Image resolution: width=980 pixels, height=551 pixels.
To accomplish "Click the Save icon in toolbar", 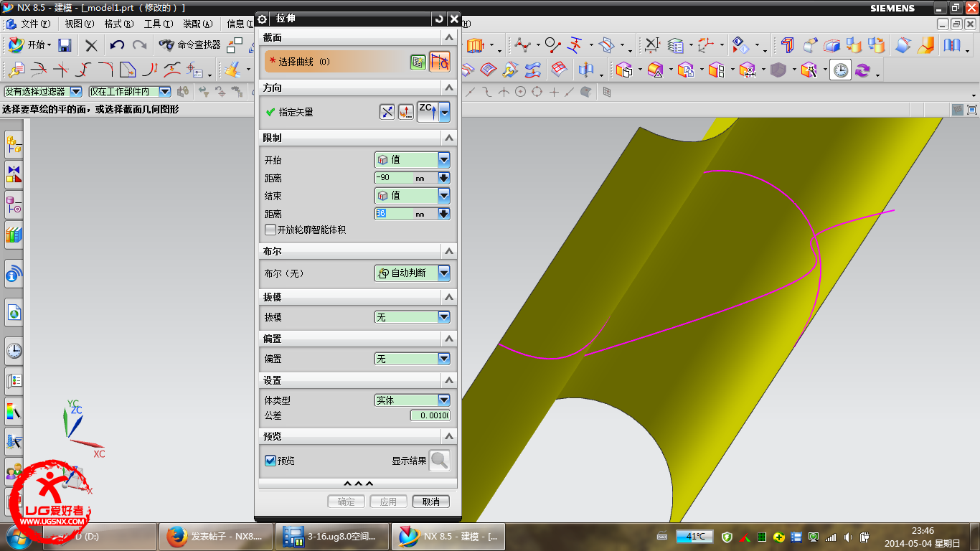I will coord(65,45).
